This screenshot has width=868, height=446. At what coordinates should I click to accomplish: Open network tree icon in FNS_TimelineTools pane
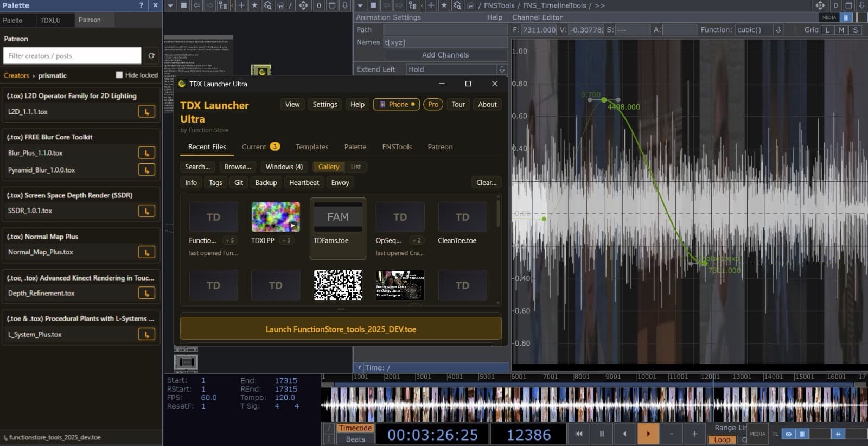pyautogui.click(x=413, y=5)
